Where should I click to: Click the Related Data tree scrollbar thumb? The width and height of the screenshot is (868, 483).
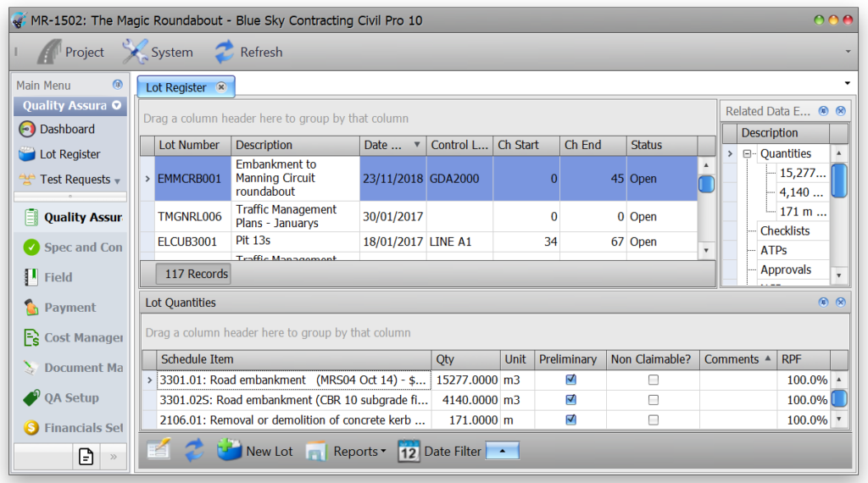pos(838,180)
